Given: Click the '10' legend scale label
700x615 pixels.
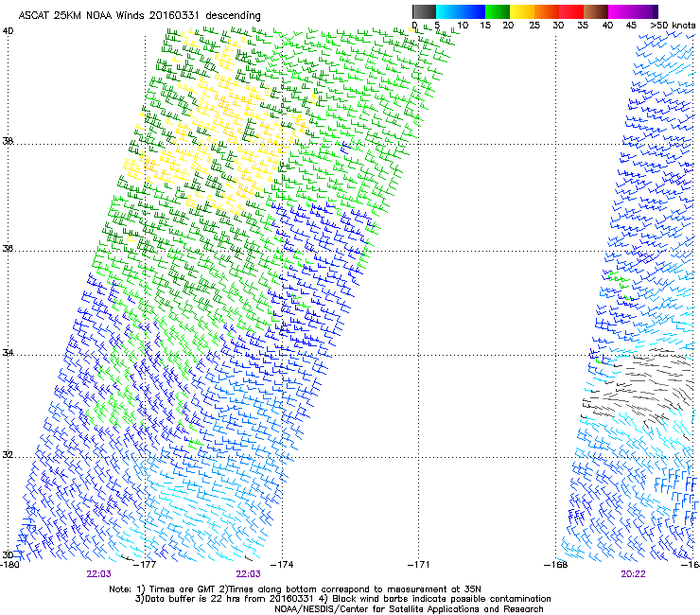Looking at the screenshot, I should [463, 26].
